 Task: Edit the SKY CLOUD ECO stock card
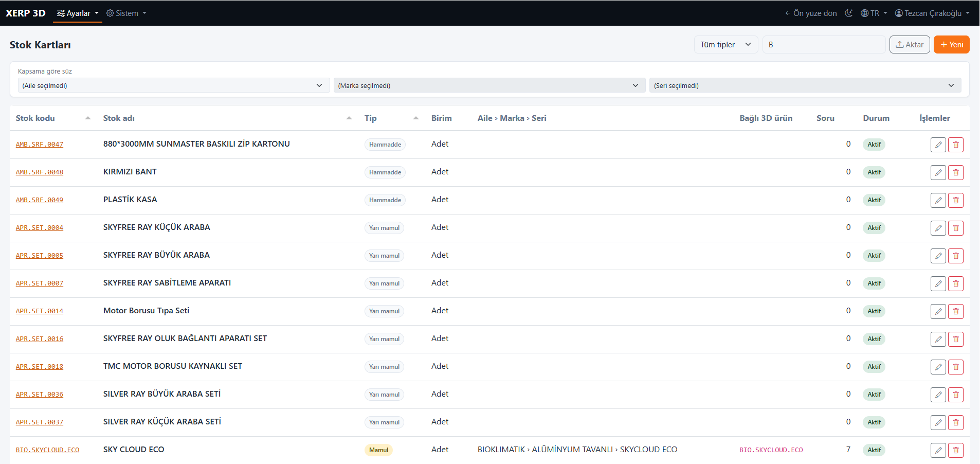click(938, 450)
